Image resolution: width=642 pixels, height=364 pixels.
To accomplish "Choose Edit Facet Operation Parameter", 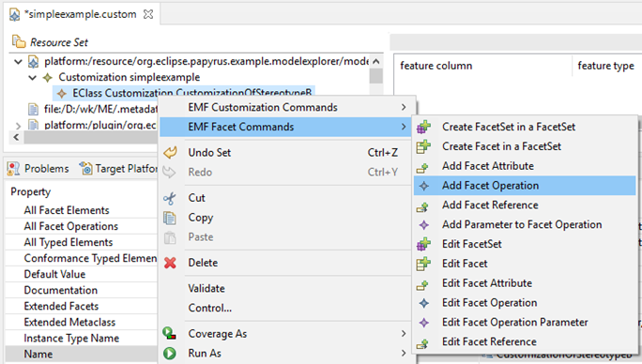I will (x=525, y=322).
